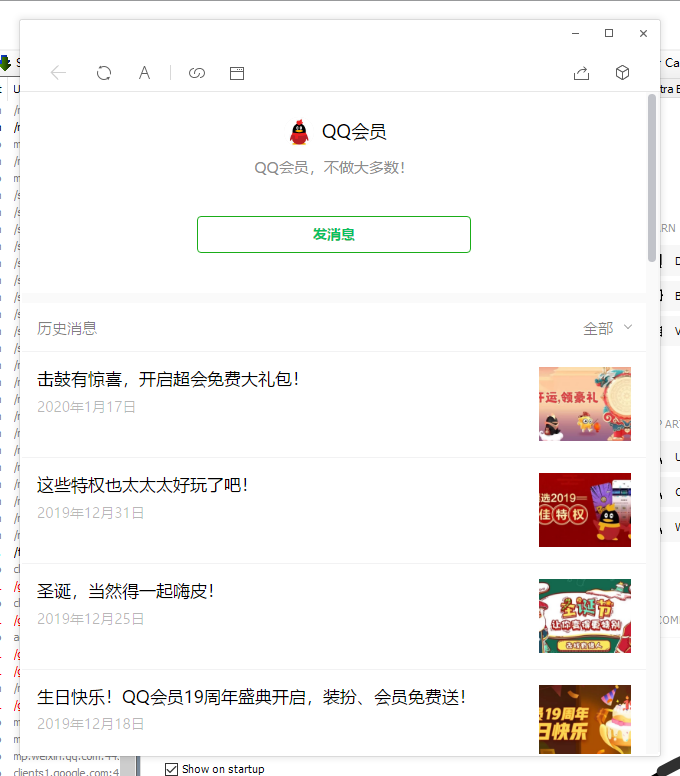Screen dimensions: 680x776
Task: Open article 生日快乐!QQ会员19周年盛典开启
Action: 251,697
